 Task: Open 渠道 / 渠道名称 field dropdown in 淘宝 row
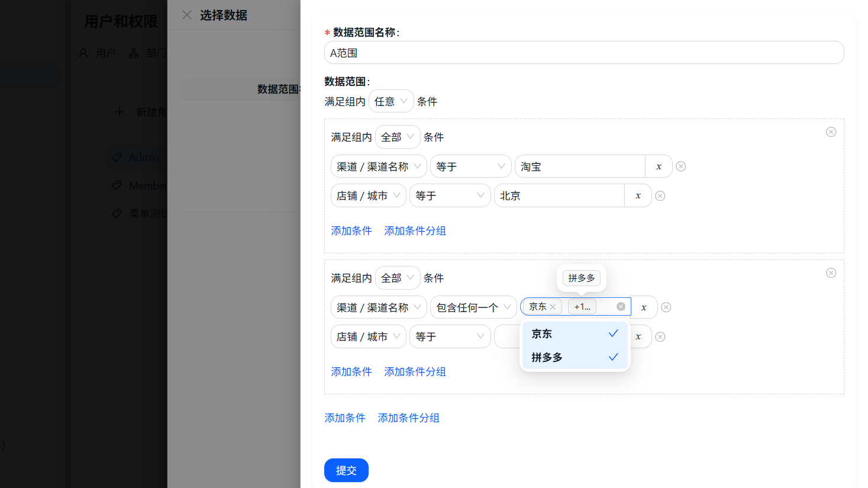379,166
